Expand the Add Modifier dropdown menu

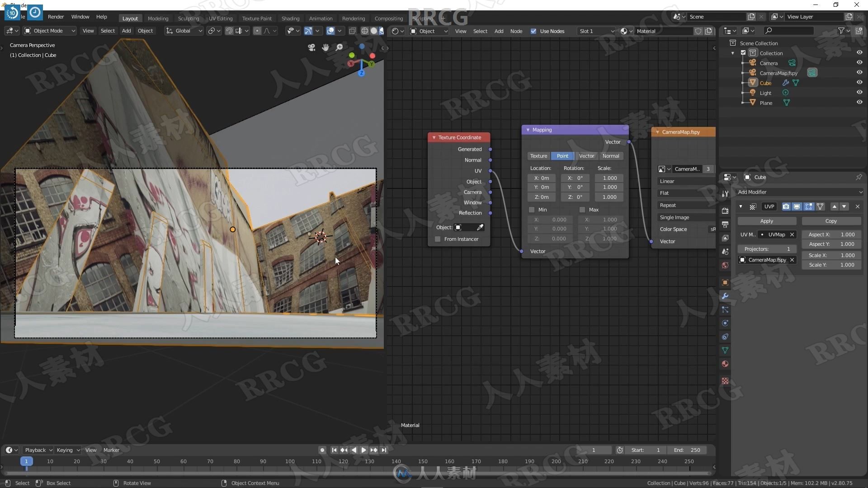click(x=799, y=192)
